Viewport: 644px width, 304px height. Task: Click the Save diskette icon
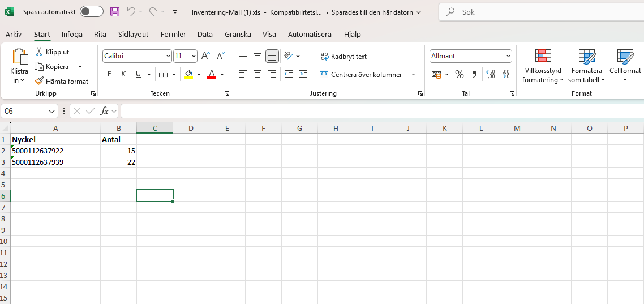[x=115, y=12]
